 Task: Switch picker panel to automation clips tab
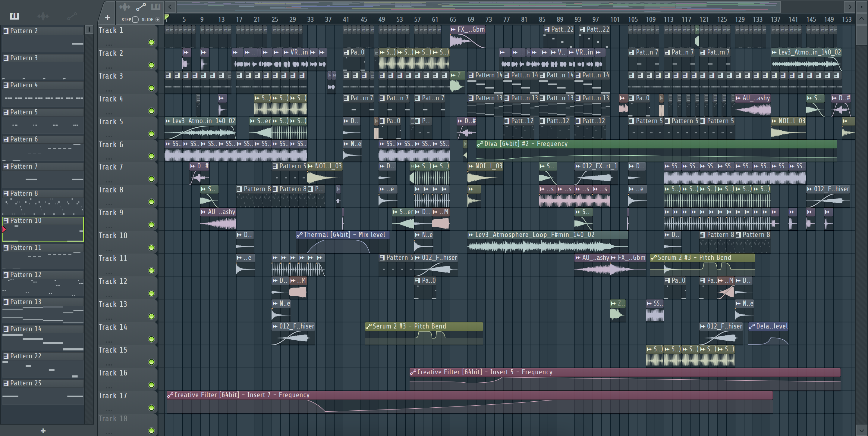pos(72,16)
